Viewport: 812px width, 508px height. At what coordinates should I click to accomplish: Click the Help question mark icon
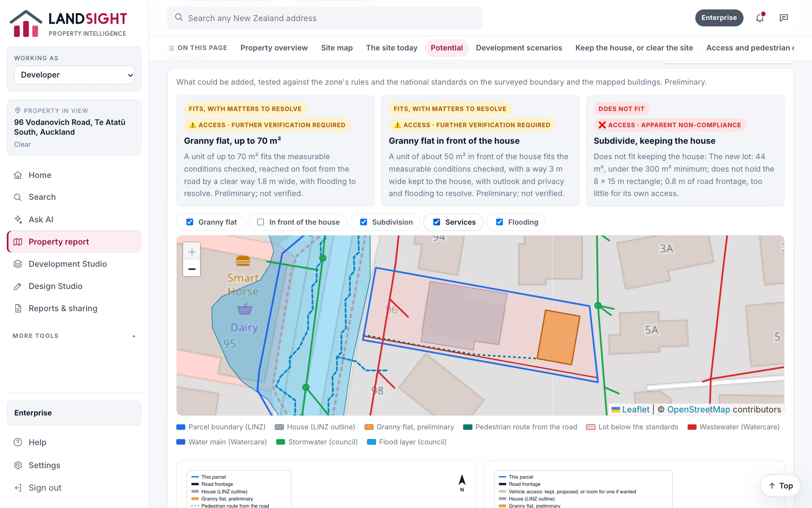(x=18, y=442)
